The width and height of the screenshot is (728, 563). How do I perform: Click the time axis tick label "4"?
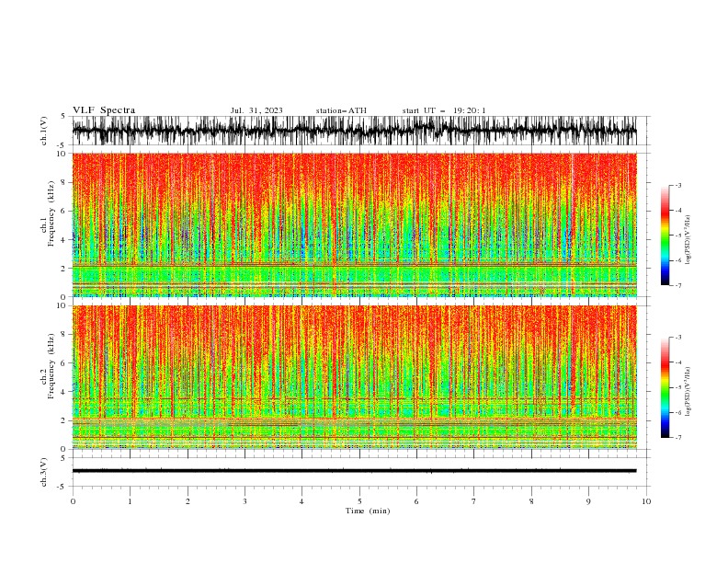click(302, 501)
